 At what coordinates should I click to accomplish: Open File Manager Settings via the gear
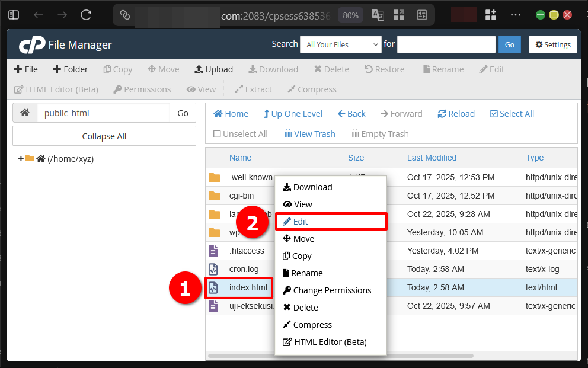(x=552, y=44)
